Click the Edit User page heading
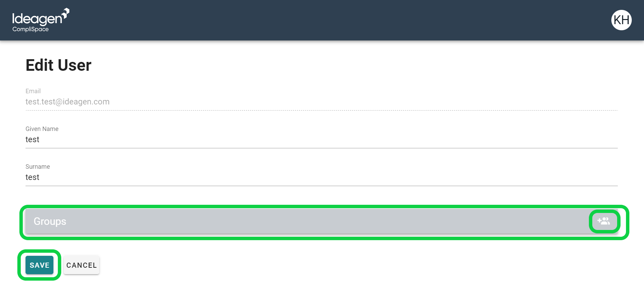Screen dimensions: 644x282 point(59,65)
